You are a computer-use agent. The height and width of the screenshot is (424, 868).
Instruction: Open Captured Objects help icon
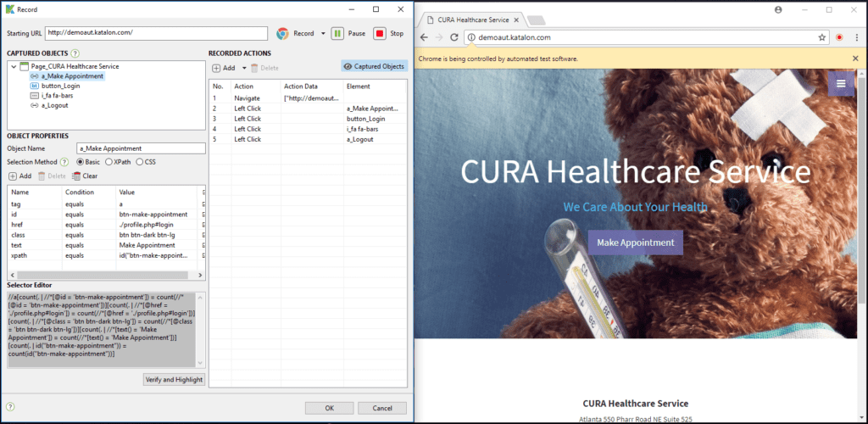tap(75, 53)
